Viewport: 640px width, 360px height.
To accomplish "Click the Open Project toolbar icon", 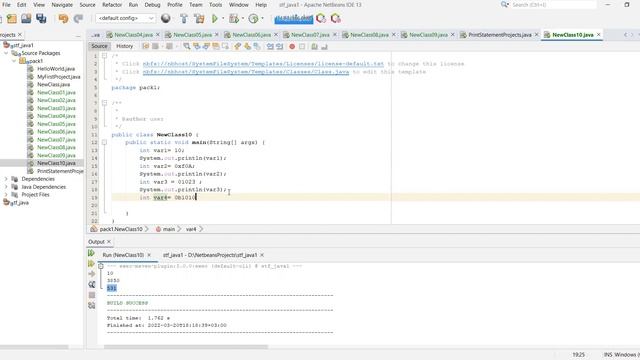I will [26, 18].
